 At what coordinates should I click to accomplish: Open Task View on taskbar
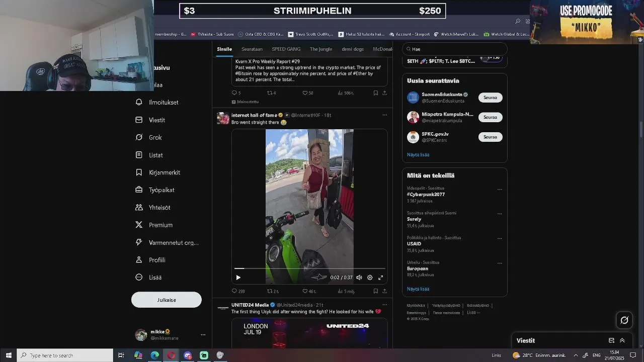(x=121, y=355)
